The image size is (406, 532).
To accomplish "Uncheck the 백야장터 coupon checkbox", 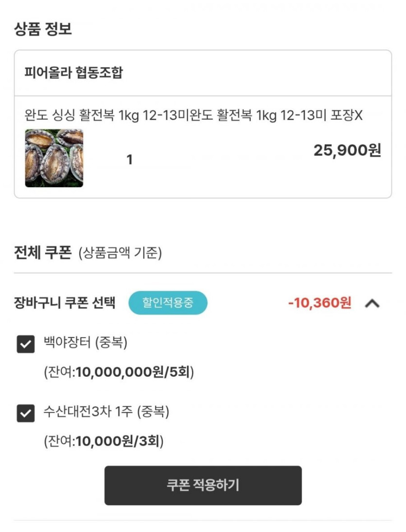I will coord(26,344).
